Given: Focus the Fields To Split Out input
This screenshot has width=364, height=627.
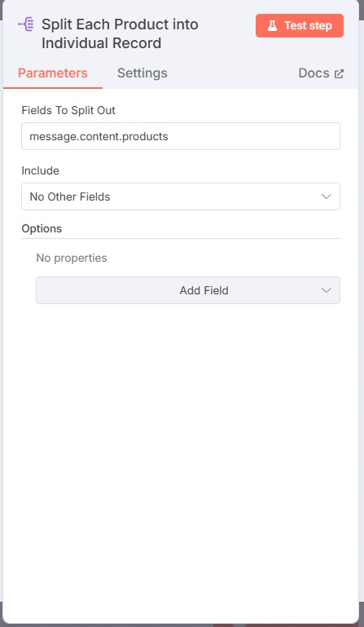Looking at the screenshot, I should (x=181, y=136).
